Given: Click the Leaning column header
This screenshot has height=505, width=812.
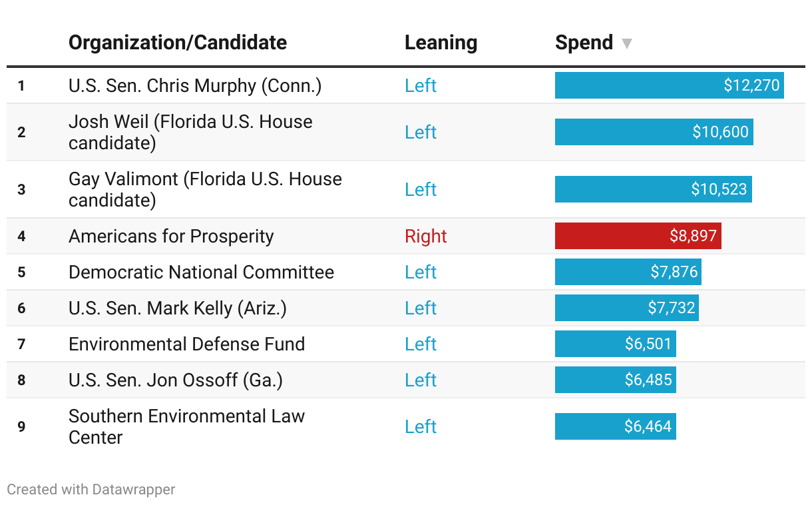Looking at the screenshot, I should click(441, 43).
